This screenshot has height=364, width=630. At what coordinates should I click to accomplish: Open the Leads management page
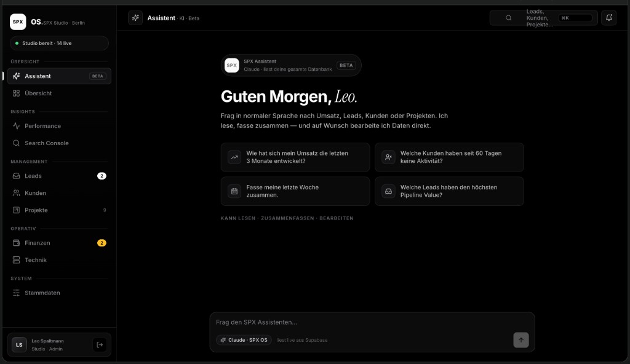point(60,176)
